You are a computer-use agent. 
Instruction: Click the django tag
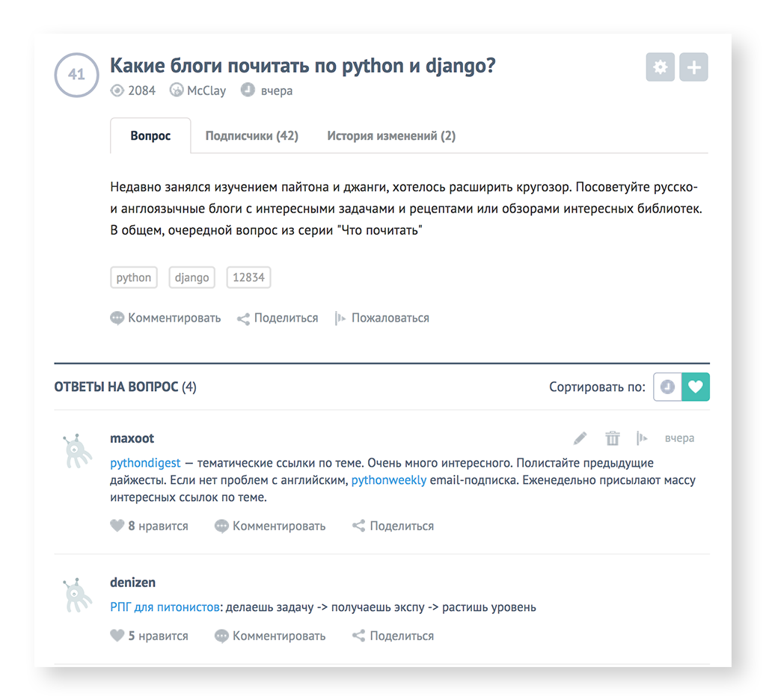191,277
